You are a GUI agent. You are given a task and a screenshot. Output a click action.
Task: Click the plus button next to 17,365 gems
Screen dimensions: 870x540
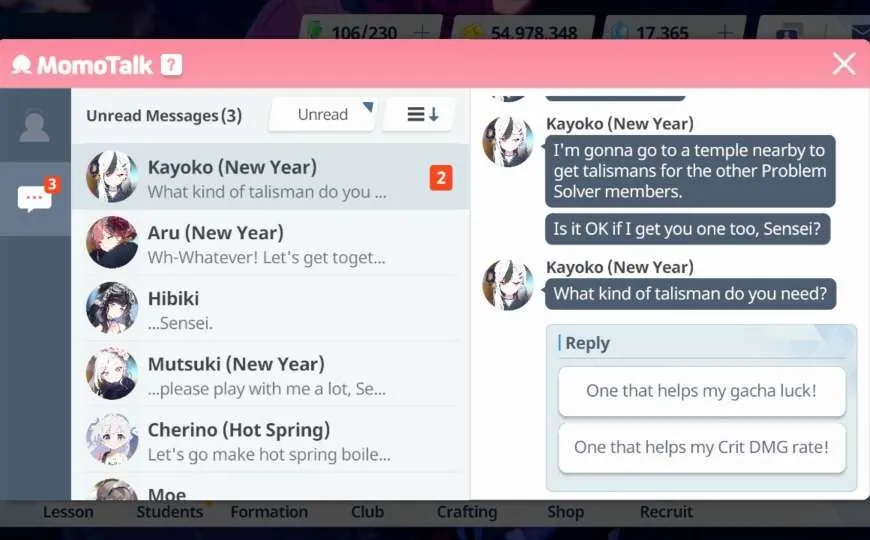pos(725,32)
